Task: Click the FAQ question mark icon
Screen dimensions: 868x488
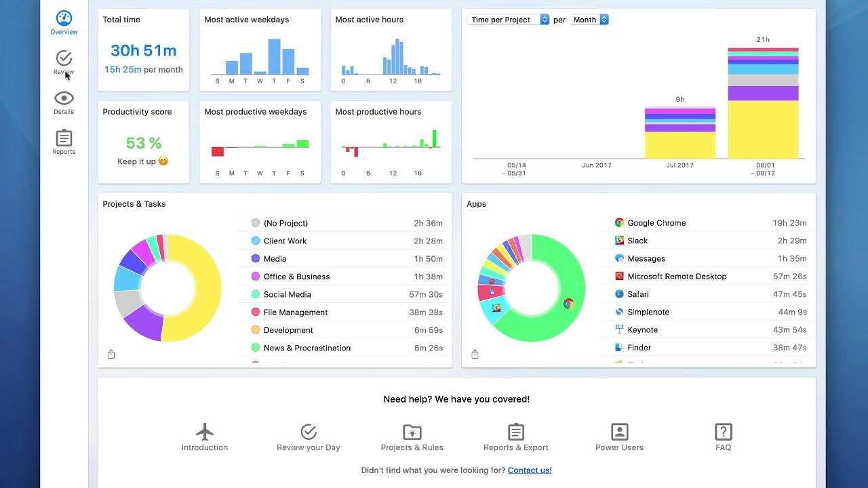Action: (x=724, y=432)
